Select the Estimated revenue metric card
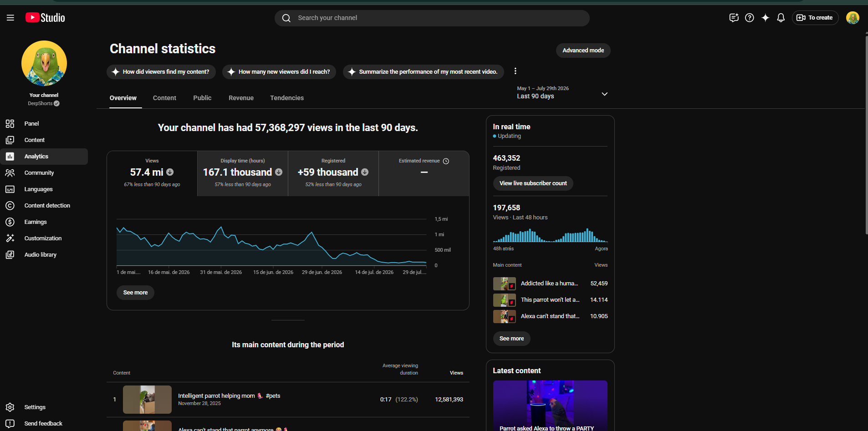Viewport: 868px width, 431px height. pos(424,173)
